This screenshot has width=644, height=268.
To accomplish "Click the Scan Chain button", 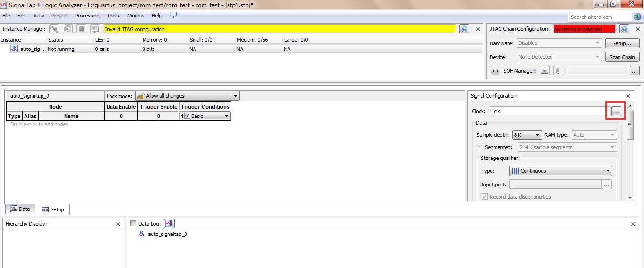I will pos(622,57).
